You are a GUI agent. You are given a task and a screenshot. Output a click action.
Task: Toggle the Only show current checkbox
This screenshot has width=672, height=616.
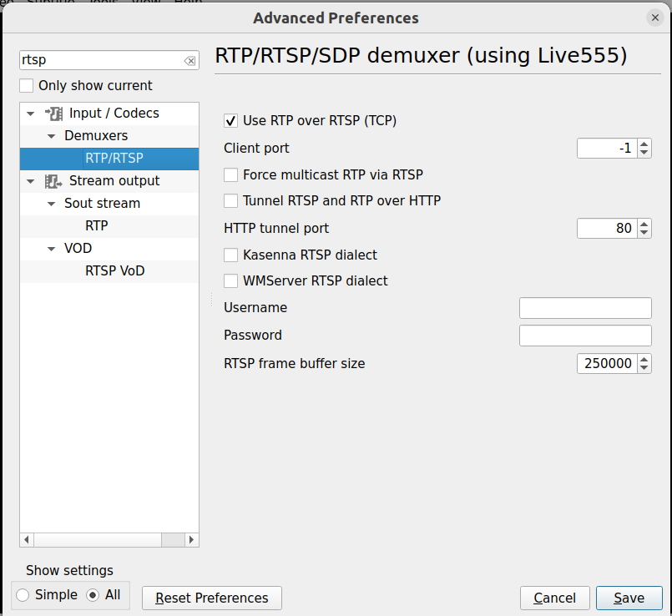27,86
